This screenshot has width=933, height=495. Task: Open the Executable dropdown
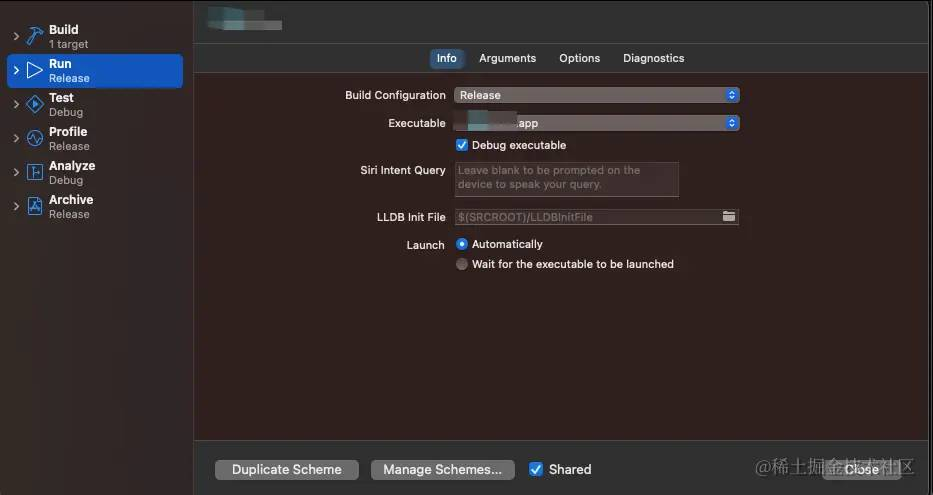597,123
